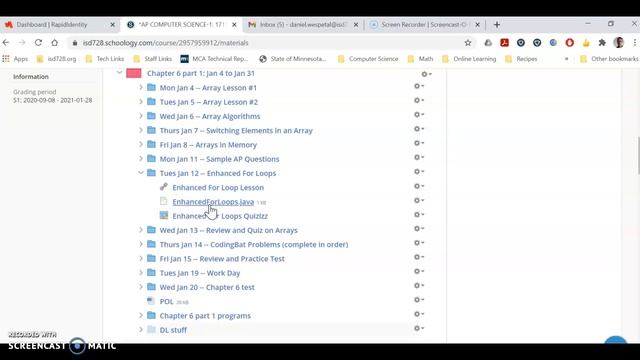Open the Enhanced For Loops Quizizz link

(x=220, y=216)
